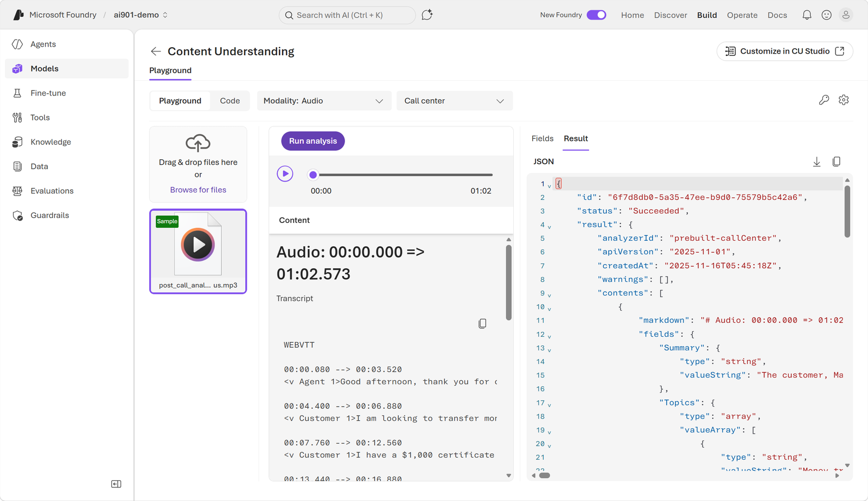The height and width of the screenshot is (501, 868).
Task: Collapse the "contents" node on line 9
Action: pos(549,295)
